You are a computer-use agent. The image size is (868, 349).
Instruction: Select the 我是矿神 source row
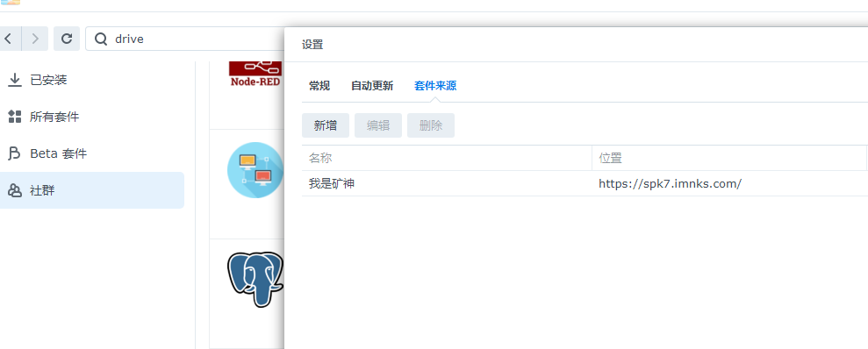585,183
